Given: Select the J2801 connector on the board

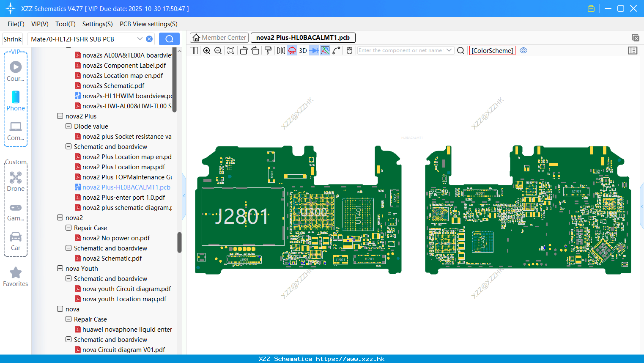Looking at the screenshot, I should (x=243, y=217).
